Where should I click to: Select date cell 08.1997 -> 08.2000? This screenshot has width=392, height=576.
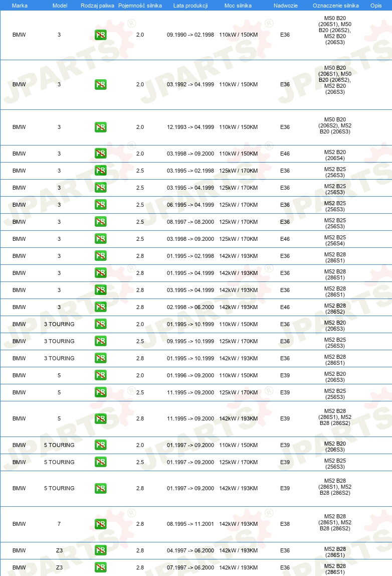190,222
